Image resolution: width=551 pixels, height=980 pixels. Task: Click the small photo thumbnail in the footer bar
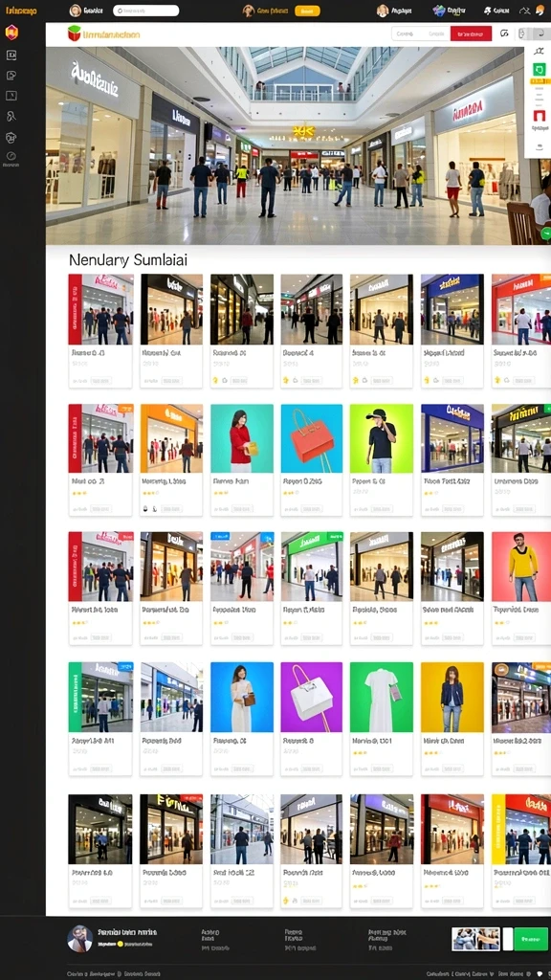tap(475, 939)
